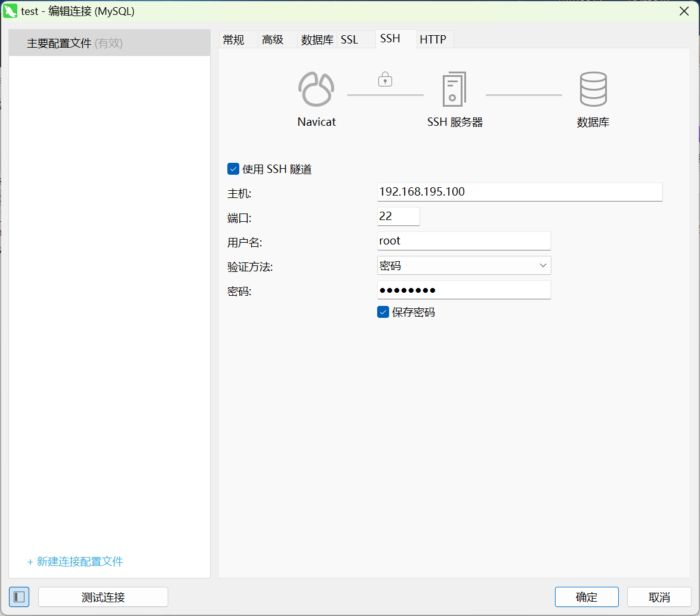Click the Navicat app icon in title bar
The image size is (700, 616).
pyautogui.click(x=10, y=11)
